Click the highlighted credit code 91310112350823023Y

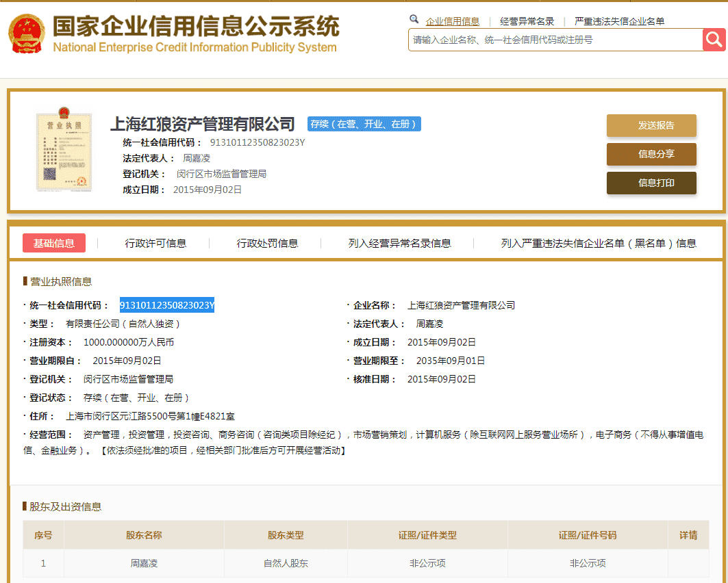[x=167, y=305]
